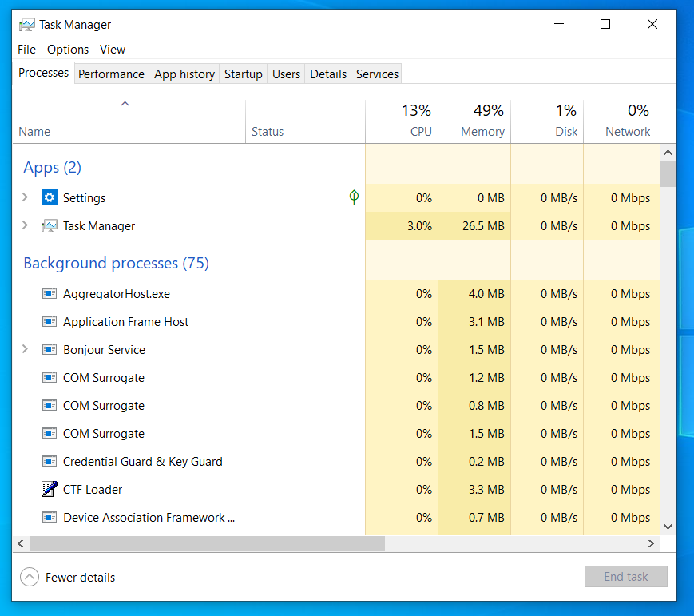Screen dimensions: 694x616
Task: Click the 3.0% CPU value
Action: 419,226
